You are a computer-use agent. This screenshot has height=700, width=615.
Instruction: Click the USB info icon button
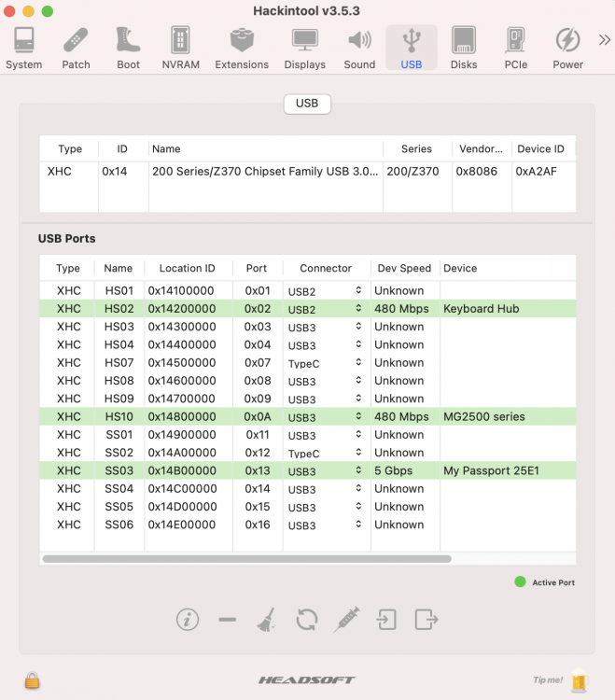coord(188,619)
